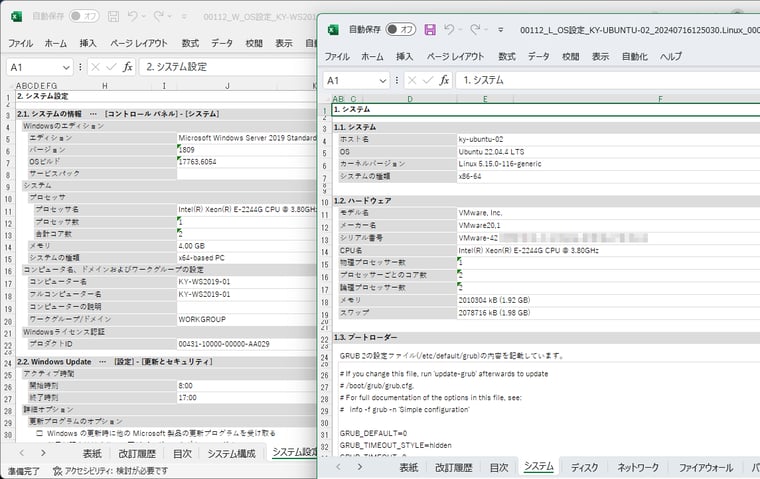Click the Insert Function fx icon in back workbook
Screen dimensions: 760x479
[127, 66]
